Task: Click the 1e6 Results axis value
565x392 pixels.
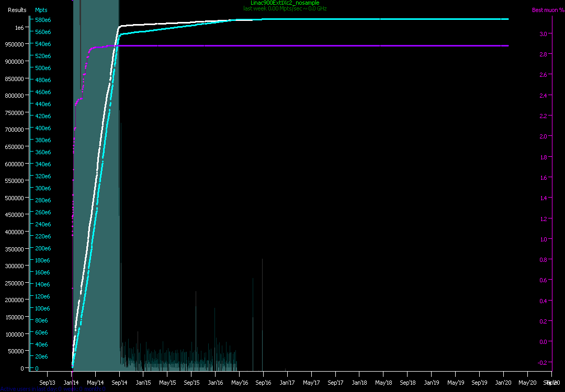Action: (19, 27)
